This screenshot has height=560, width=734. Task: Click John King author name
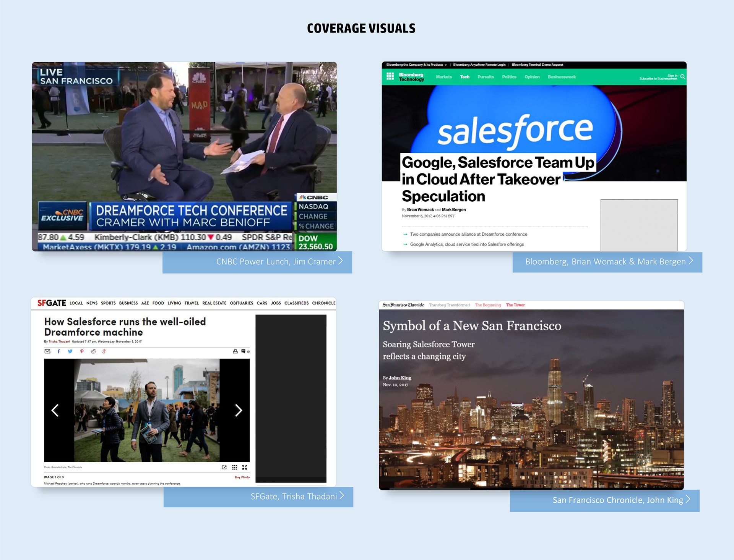point(400,378)
